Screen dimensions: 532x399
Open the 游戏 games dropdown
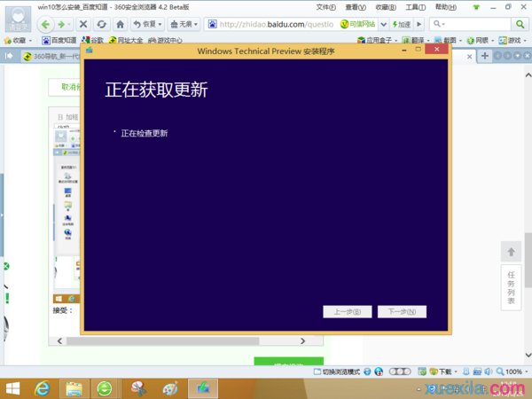[x=512, y=41]
